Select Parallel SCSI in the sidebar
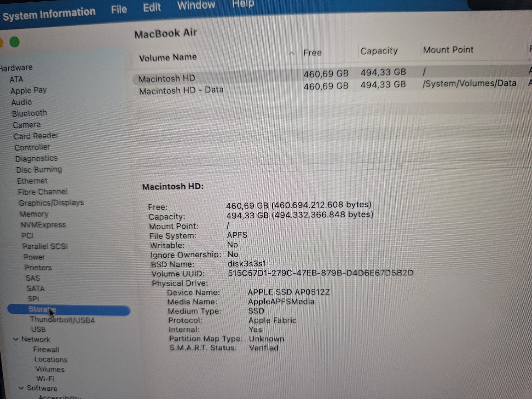The height and width of the screenshot is (399, 532). click(45, 246)
